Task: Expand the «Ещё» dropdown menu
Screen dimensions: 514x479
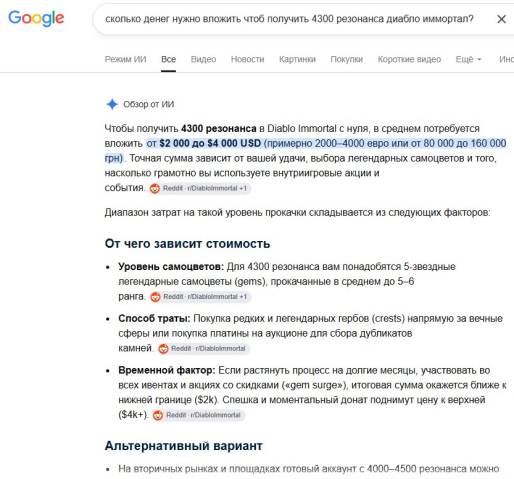Action: pyautogui.click(x=468, y=59)
